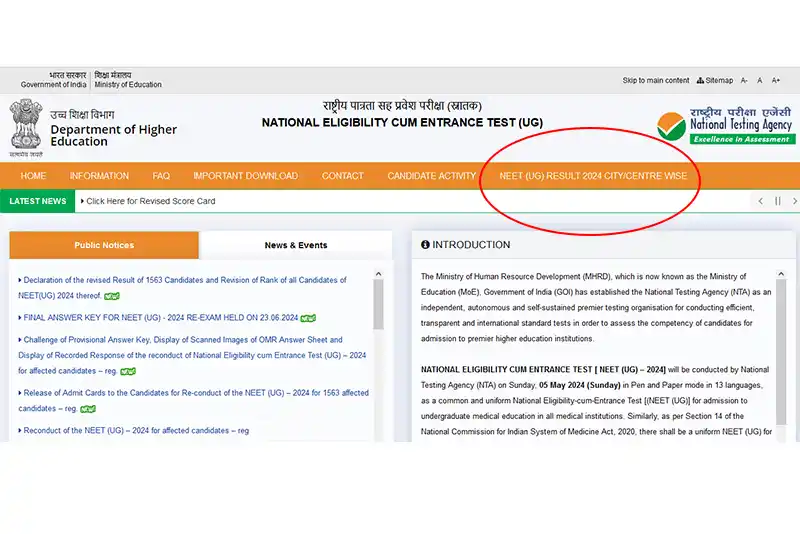Open Final Answer Key for NEET (UG) Re-Exam notice
This screenshot has height=534, width=800.
pos(161,318)
